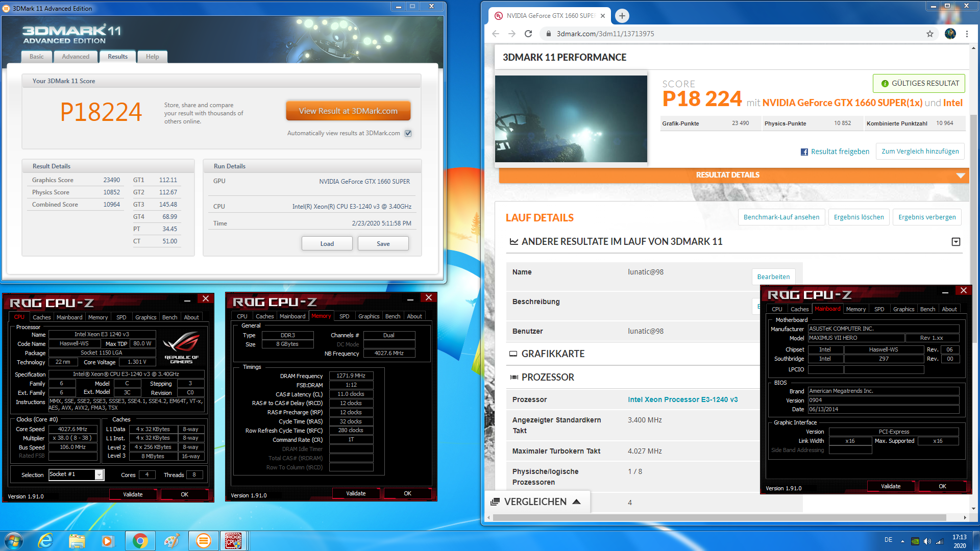The width and height of the screenshot is (980, 551).
Task: Click the Gültiges Resultat badge
Action: click(x=919, y=83)
